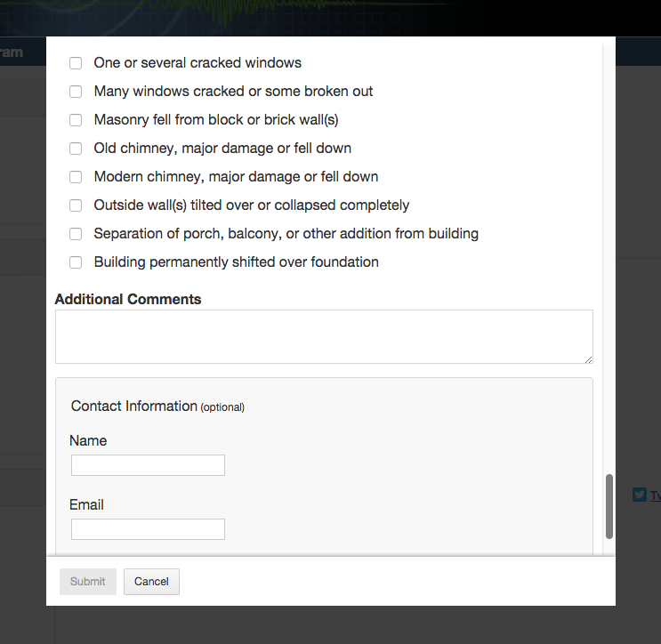Image resolution: width=661 pixels, height=644 pixels.
Task: Enable 'Old chimney, major damage or fell down'
Action: 76,149
